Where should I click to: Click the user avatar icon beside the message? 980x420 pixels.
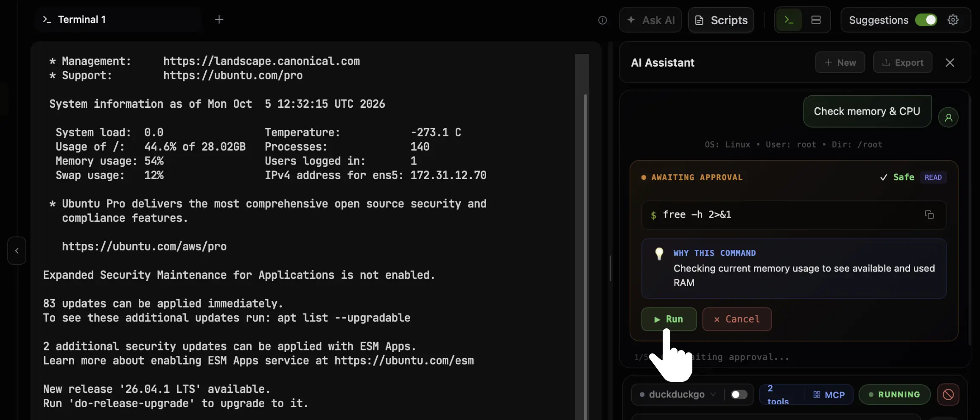[x=948, y=118]
